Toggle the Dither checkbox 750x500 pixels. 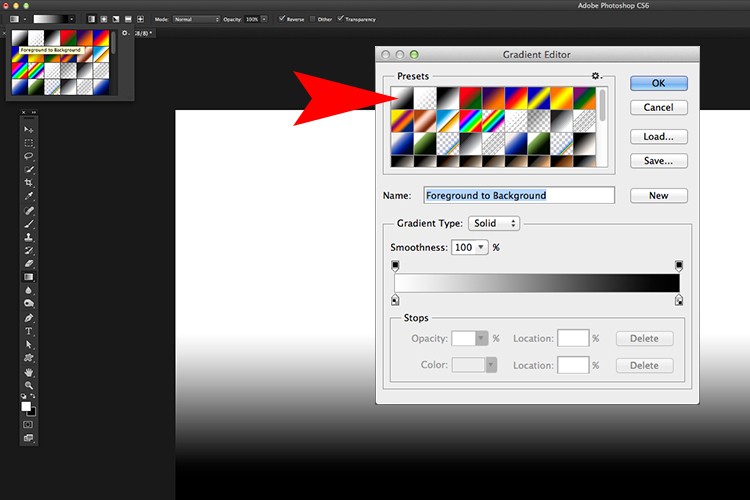click(313, 19)
